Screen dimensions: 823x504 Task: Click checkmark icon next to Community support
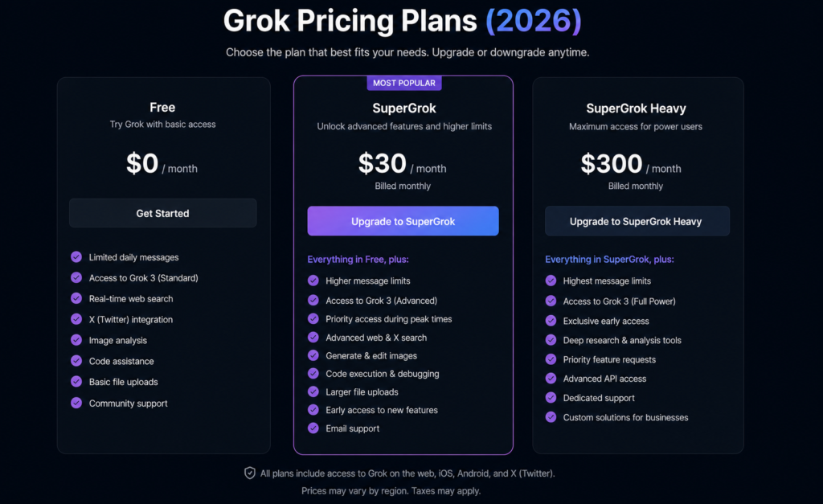point(76,403)
